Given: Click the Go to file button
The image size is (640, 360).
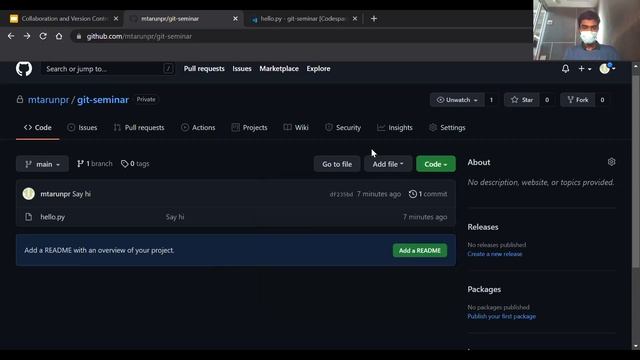Looking at the screenshot, I should [337, 164].
